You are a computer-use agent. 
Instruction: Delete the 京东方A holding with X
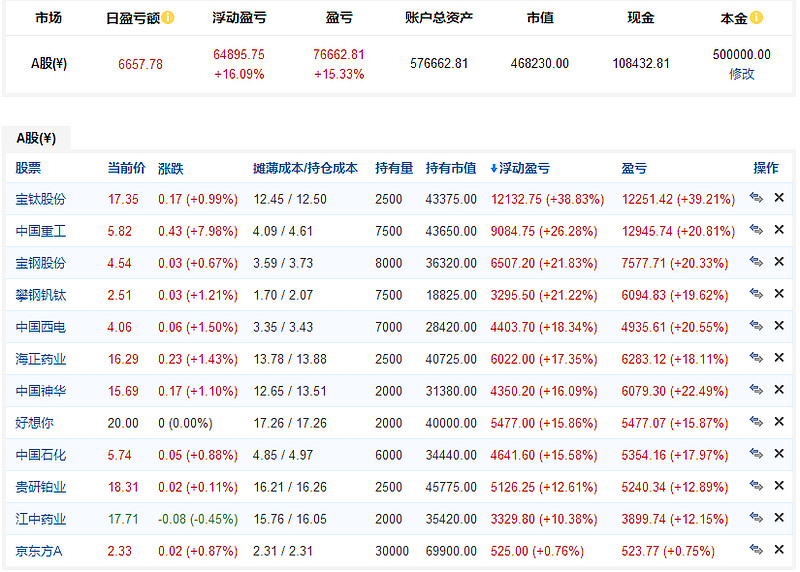779,550
